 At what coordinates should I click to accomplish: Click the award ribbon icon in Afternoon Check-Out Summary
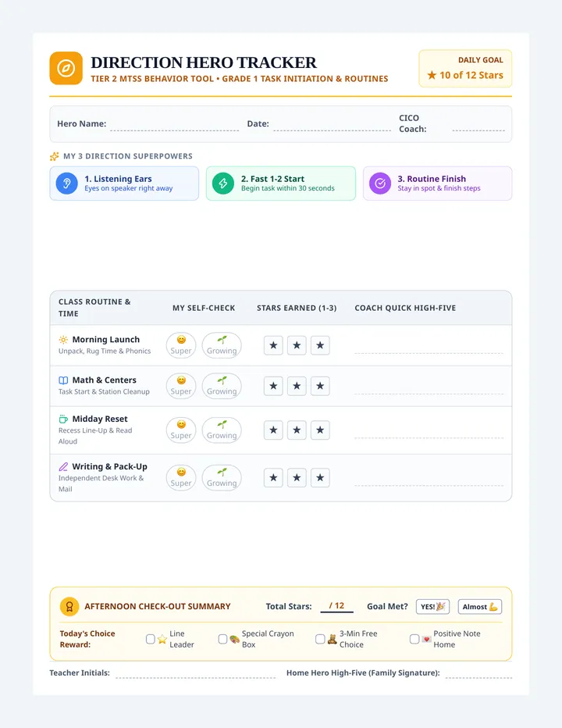pos(69,606)
